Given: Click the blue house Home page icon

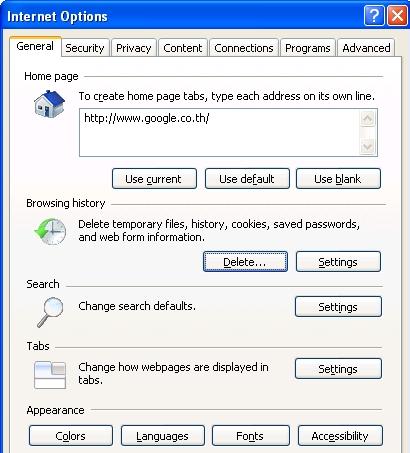Looking at the screenshot, I should click(49, 104).
